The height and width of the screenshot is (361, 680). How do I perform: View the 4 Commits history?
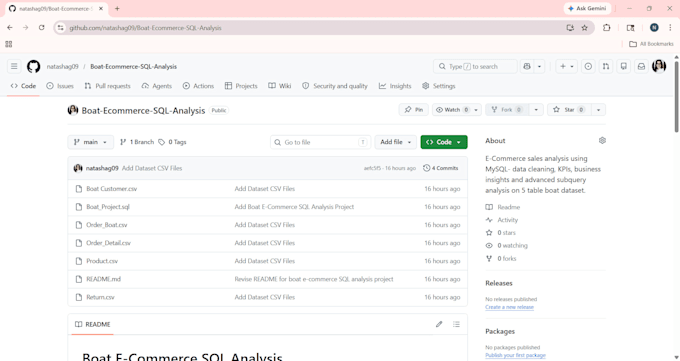pyautogui.click(x=441, y=168)
